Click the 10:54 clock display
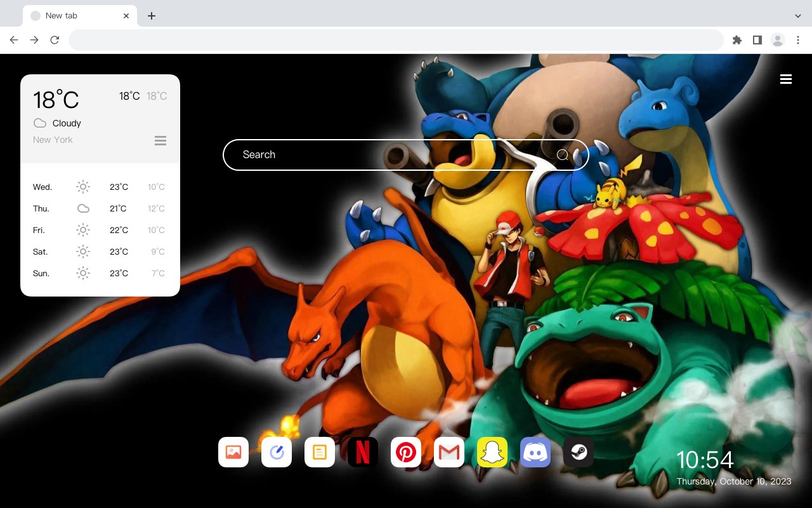 [x=705, y=460]
